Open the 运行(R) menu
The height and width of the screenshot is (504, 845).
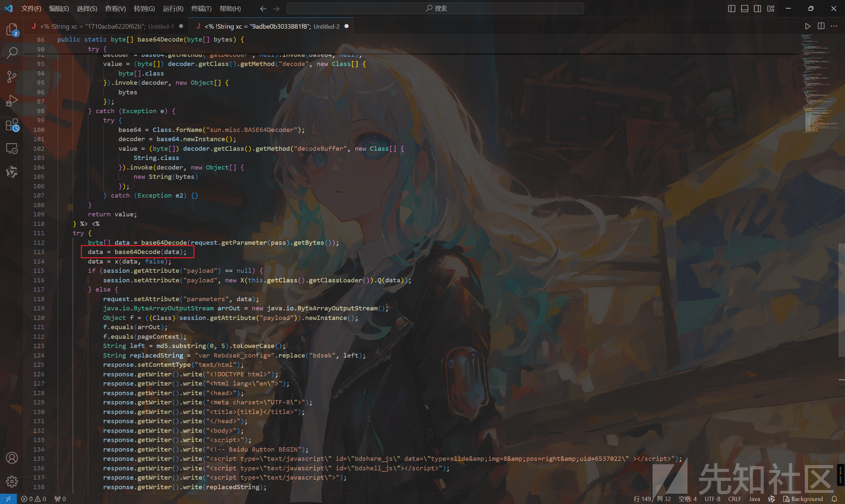pyautogui.click(x=173, y=9)
